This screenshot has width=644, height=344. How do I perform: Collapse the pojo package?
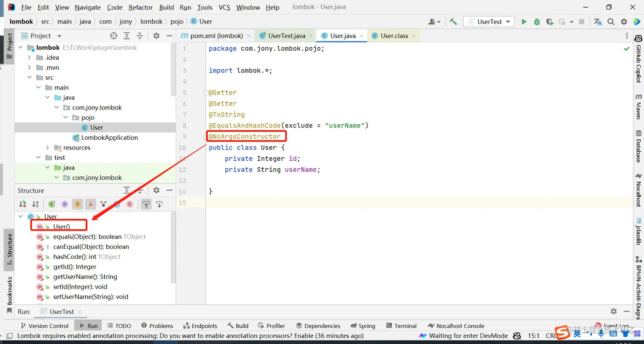(x=66, y=118)
